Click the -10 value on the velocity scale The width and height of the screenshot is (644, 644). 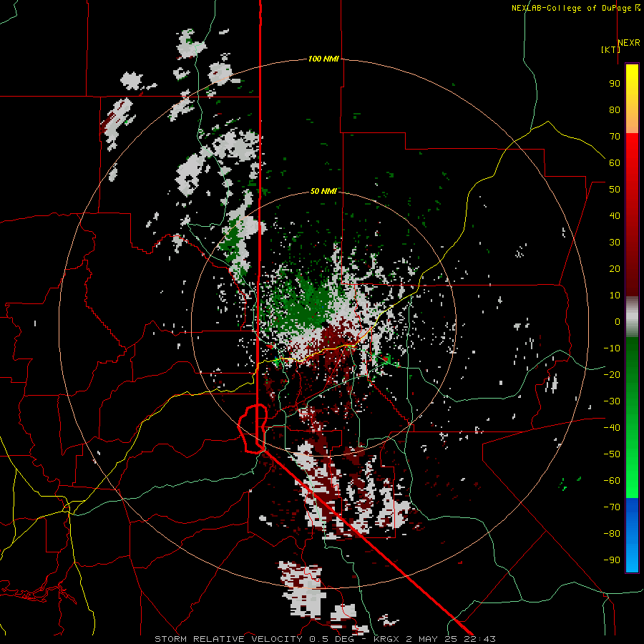[x=612, y=348]
